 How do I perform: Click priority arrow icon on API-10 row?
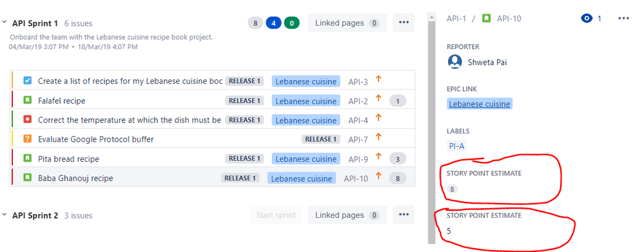(x=378, y=176)
